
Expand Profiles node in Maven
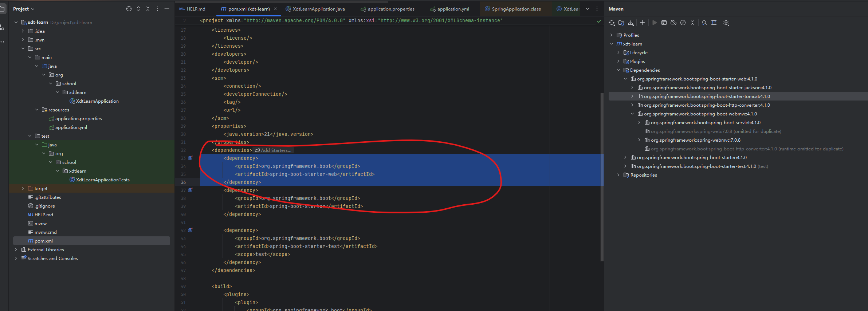pyautogui.click(x=612, y=35)
